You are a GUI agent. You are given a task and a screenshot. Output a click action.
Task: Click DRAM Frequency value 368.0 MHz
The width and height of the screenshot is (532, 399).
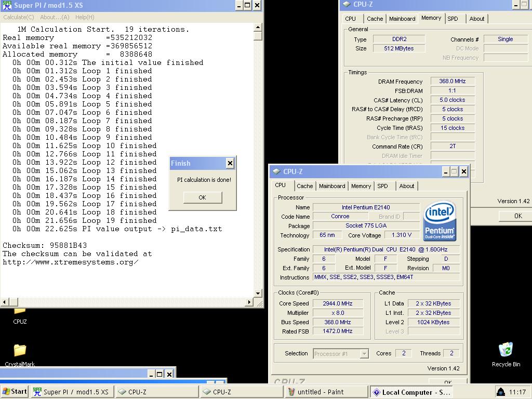pos(453,82)
